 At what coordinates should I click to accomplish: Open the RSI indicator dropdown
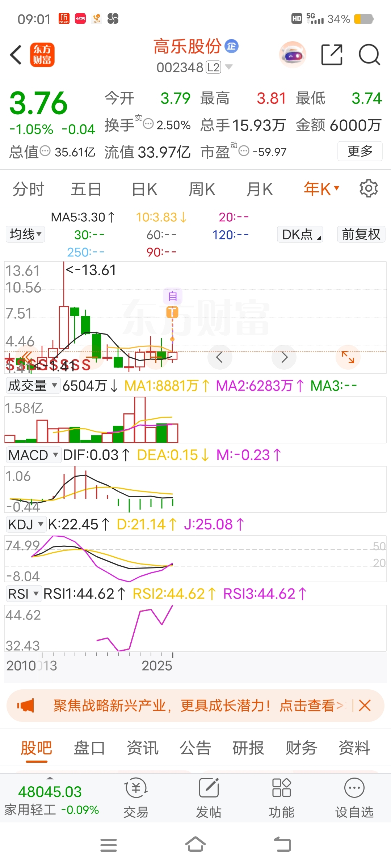[24, 593]
